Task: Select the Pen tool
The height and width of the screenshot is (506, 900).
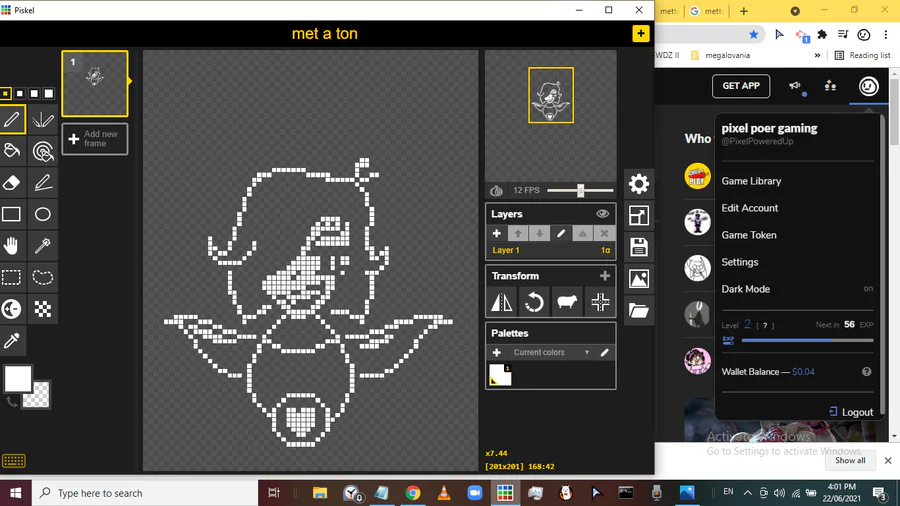Action: (x=11, y=119)
